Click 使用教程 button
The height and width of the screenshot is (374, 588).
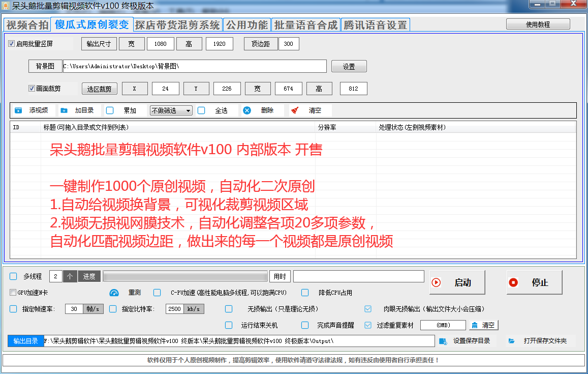click(x=538, y=24)
